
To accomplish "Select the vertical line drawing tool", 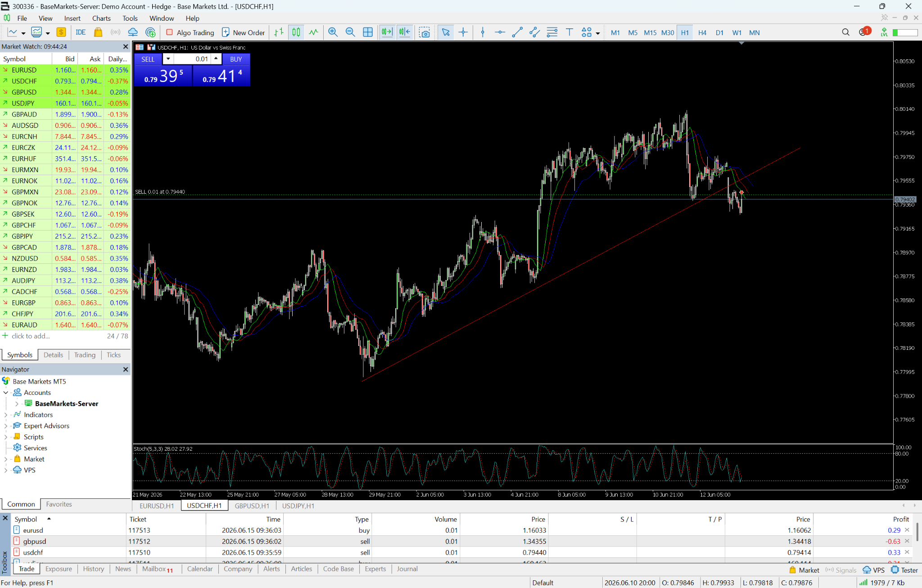I will [483, 32].
